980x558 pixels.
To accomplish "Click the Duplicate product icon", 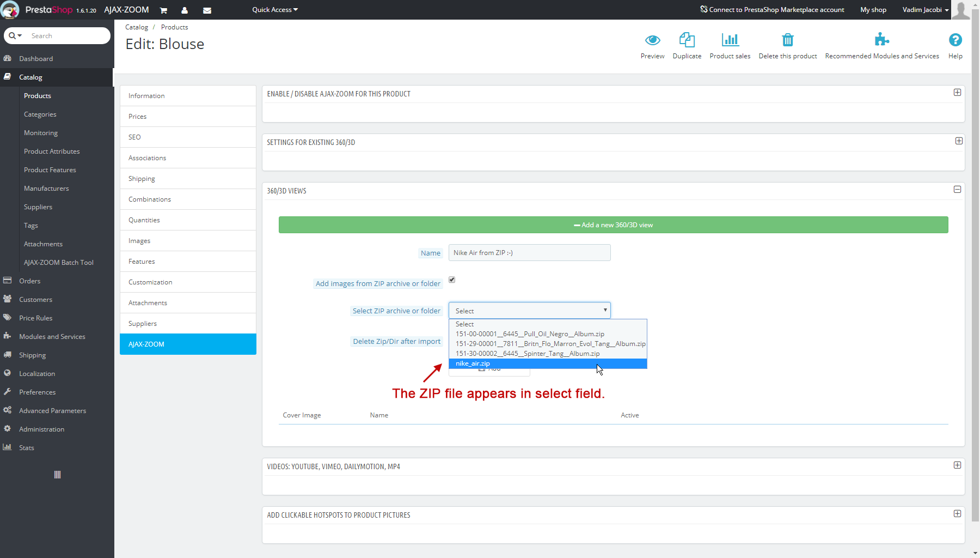I will pos(687,40).
